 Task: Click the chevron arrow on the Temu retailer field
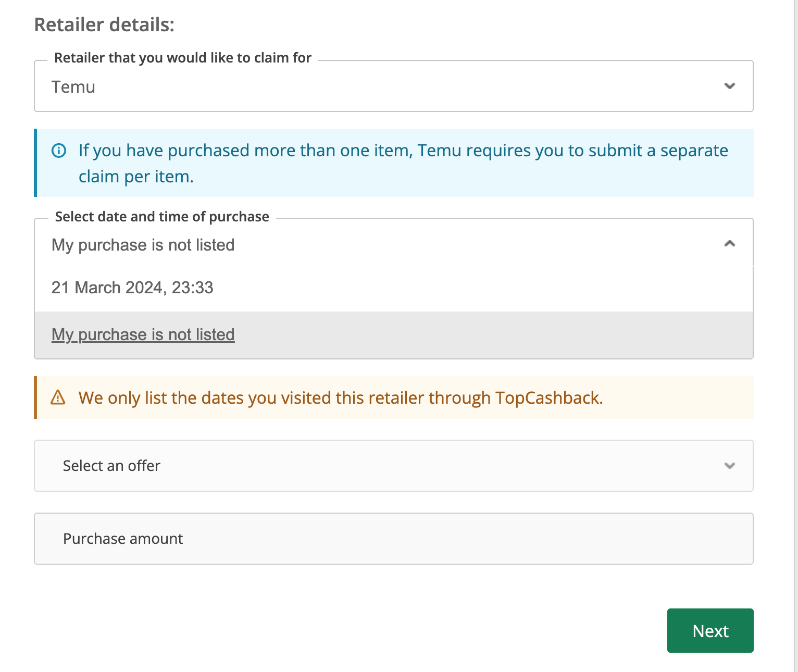[x=729, y=86]
